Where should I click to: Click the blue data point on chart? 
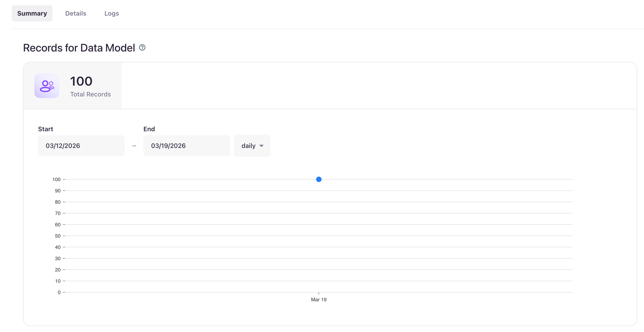pos(319,179)
